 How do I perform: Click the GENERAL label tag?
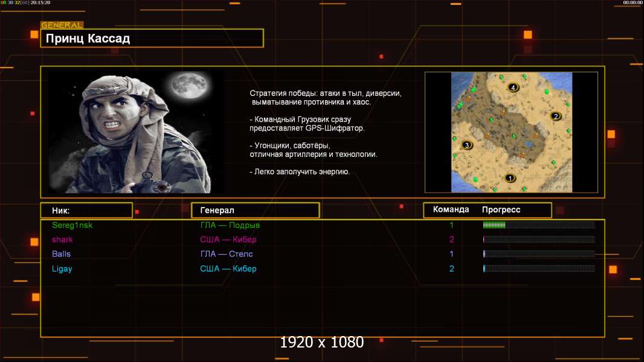pos(62,25)
